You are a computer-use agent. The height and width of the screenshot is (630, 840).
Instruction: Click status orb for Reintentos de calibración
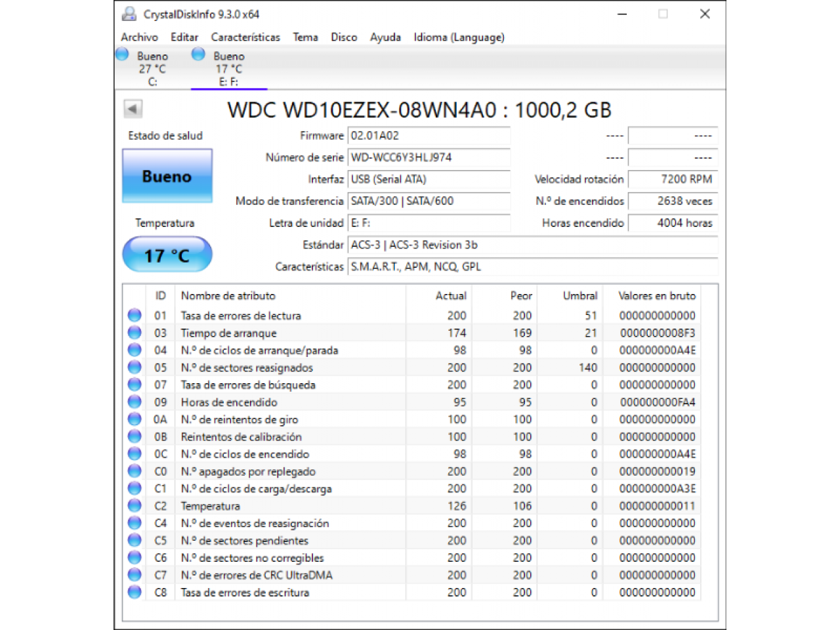[x=135, y=436]
